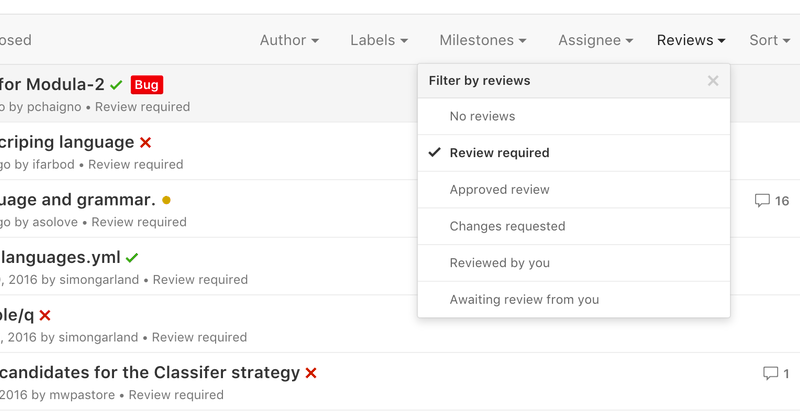Image resolution: width=800 pixels, height=419 pixels.
Task: Open the Milestones dropdown
Action: pos(483,40)
